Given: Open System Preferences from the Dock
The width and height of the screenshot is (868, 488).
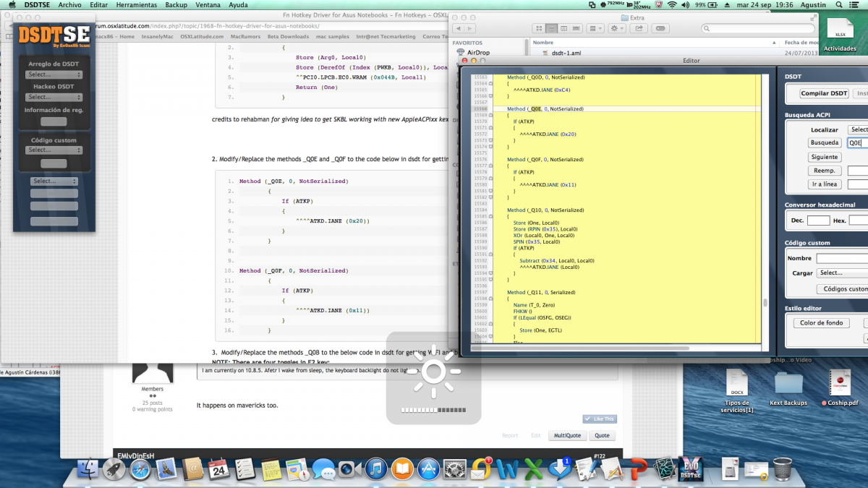Looking at the screenshot, I should click(x=455, y=470).
